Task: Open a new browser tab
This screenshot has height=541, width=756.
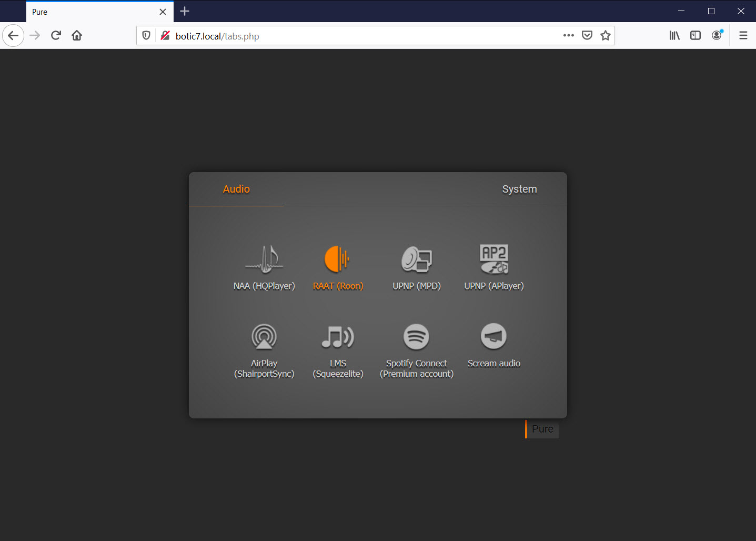Action: (185, 11)
